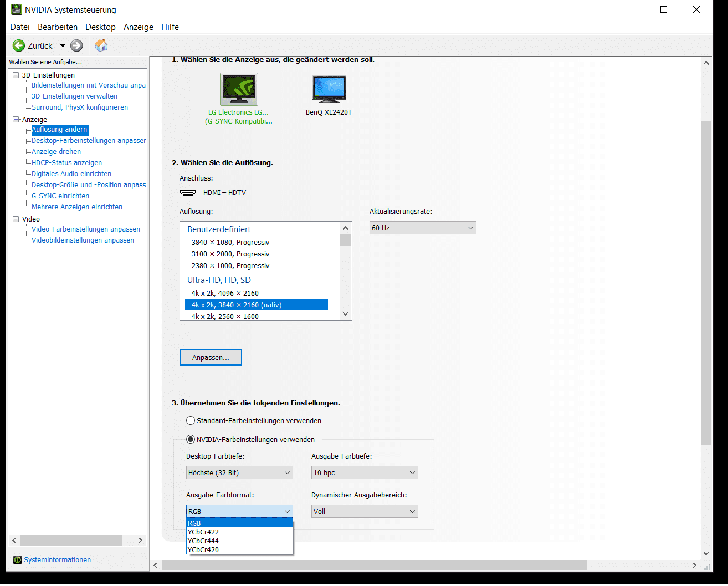The image size is (728, 586).
Task: Open Desktop-Farbeinstellungen anpassen
Action: 89,141
